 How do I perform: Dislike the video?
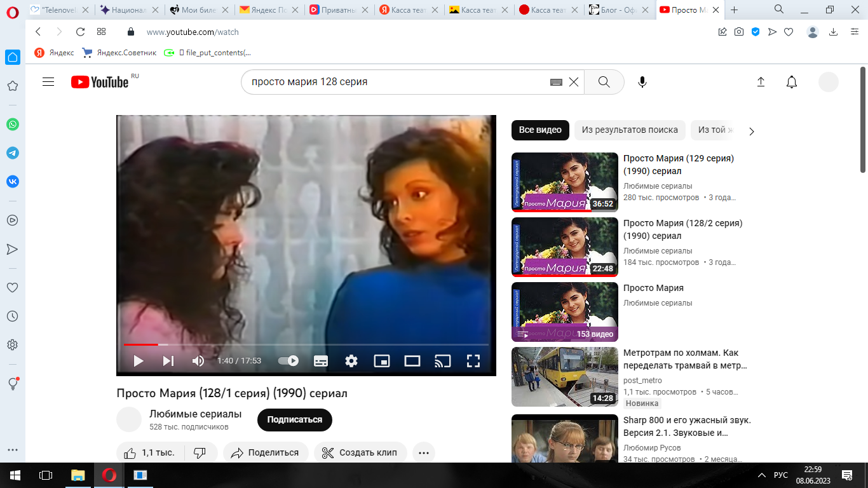[x=200, y=453]
